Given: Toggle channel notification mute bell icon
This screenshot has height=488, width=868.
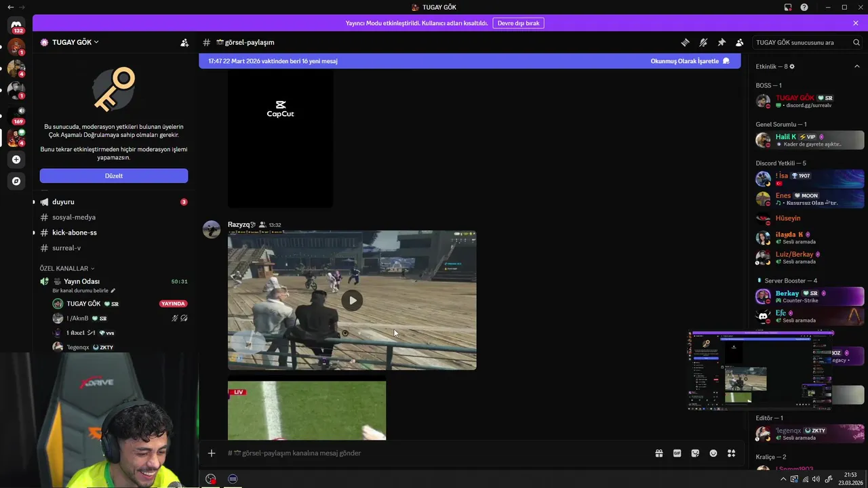Looking at the screenshot, I should coord(703,42).
